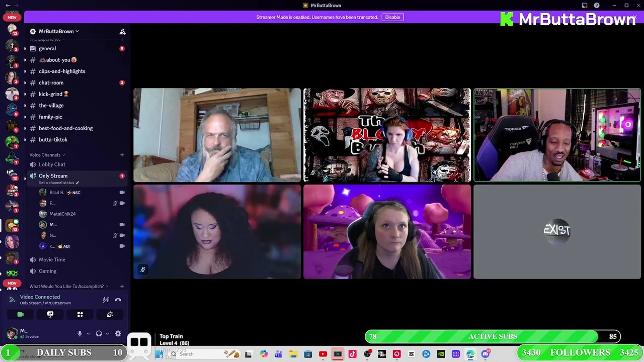Click share your screen button
This screenshot has height=362, width=644.
(50, 314)
